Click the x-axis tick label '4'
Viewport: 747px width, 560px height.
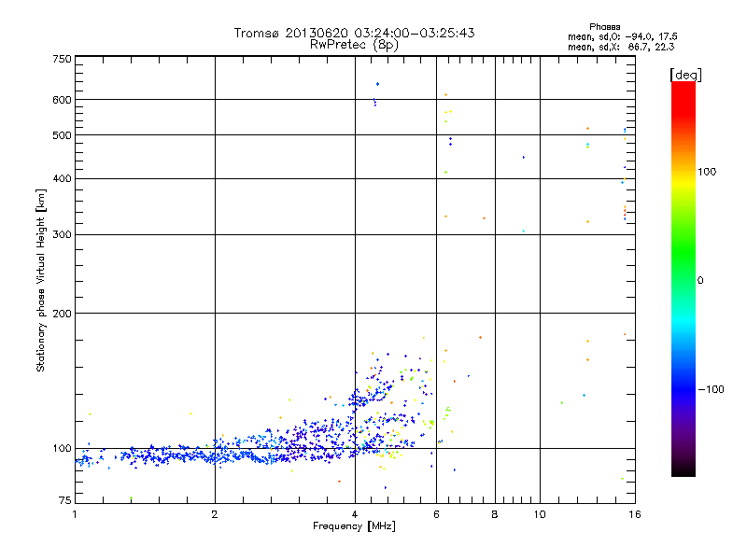click(x=355, y=514)
